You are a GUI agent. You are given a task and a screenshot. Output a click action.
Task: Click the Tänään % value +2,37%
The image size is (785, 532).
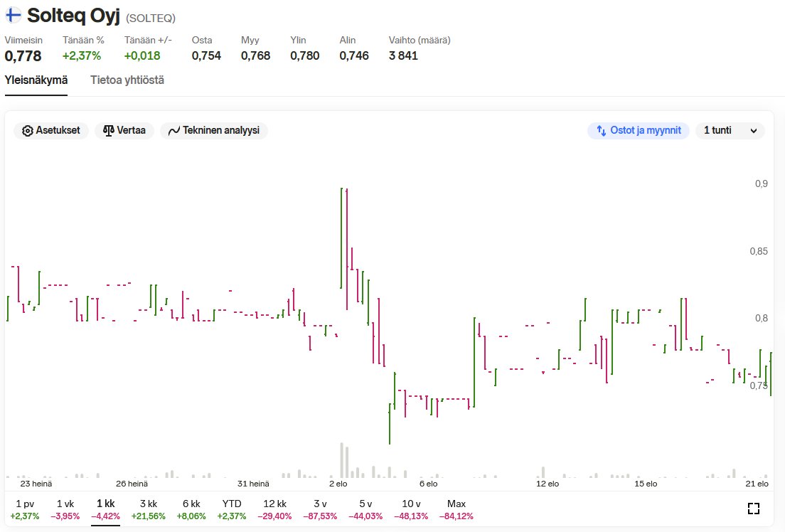pos(82,55)
